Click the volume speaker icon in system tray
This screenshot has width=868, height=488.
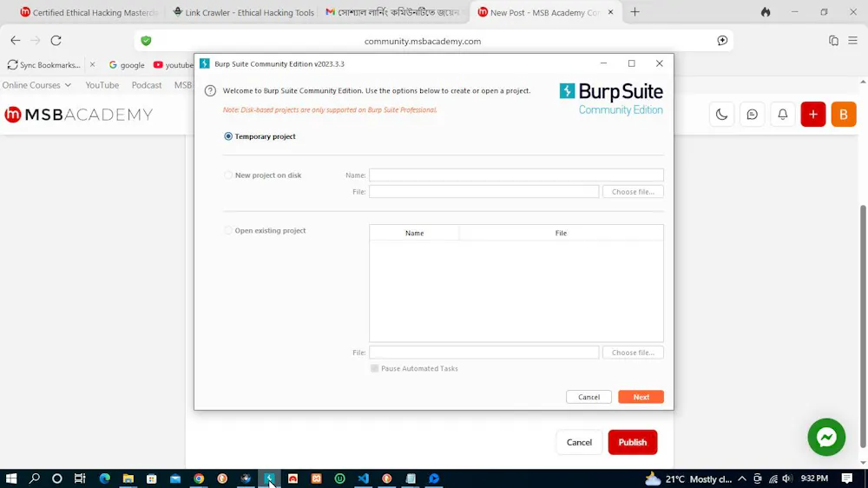click(786, 478)
